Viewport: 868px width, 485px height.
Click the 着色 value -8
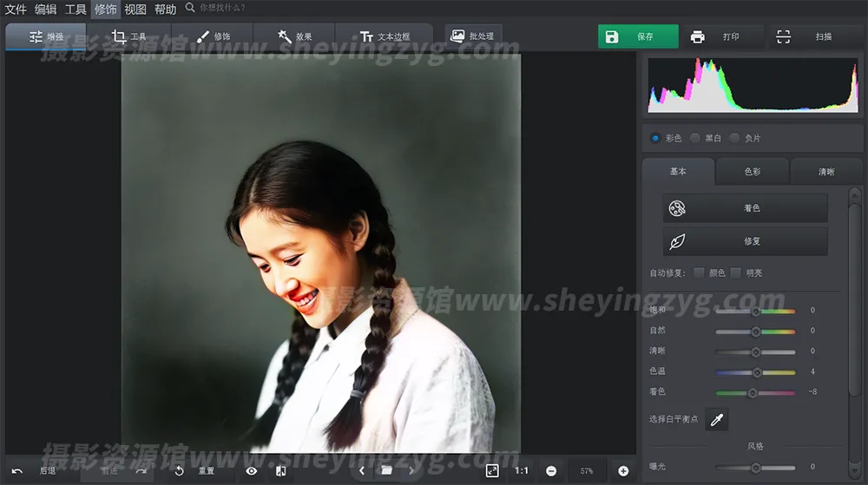pyautogui.click(x=812, y=392)
